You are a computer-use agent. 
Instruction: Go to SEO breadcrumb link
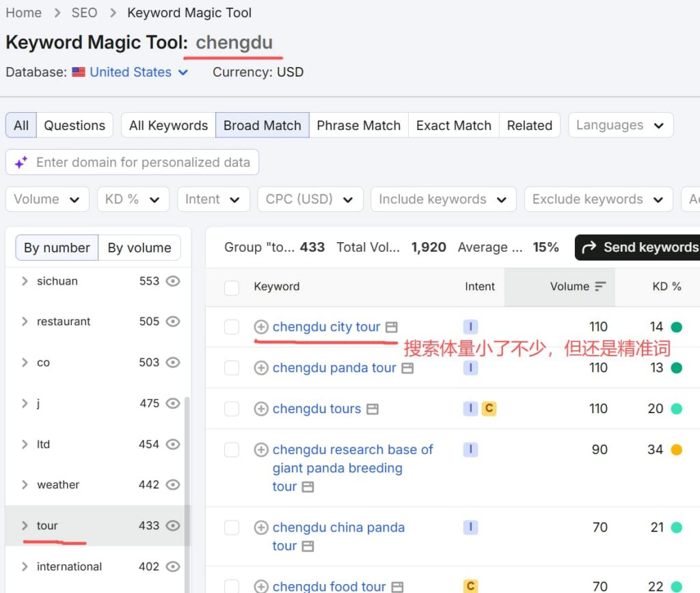pos(84,13)
